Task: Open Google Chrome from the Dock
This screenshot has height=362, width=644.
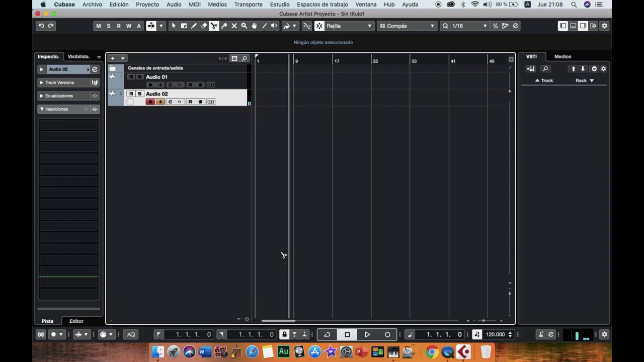Action: [432, 352]
